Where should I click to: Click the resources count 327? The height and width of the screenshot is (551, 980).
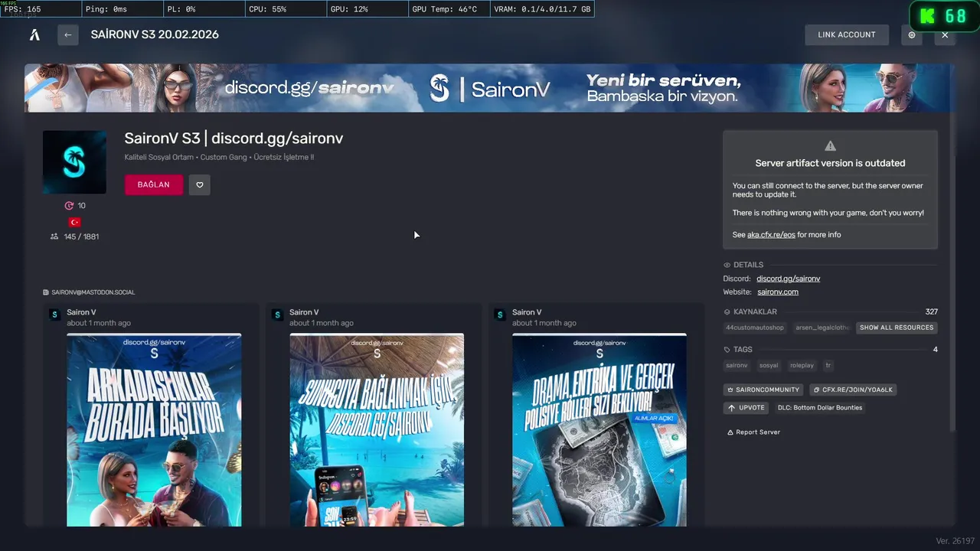click(931, 312)
